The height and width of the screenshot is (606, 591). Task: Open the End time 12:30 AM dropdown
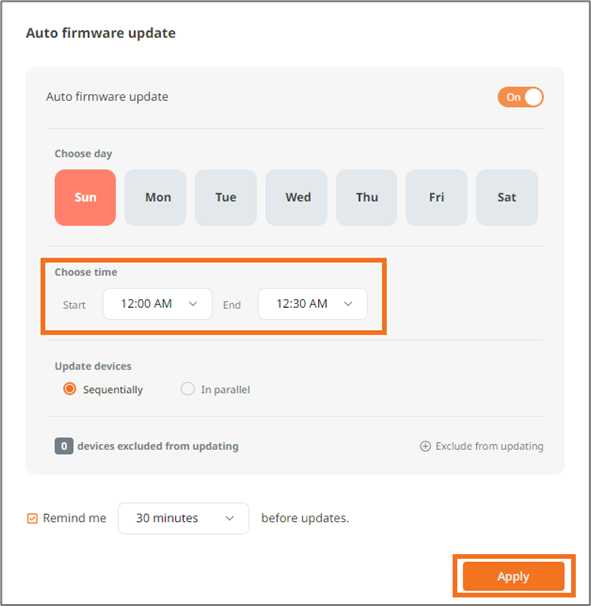point(313,304)
